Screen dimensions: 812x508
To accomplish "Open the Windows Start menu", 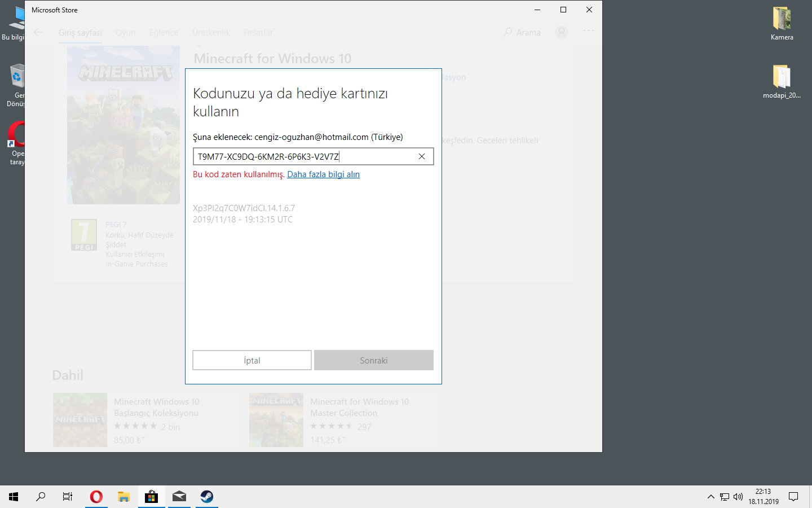I will [14, 497].
